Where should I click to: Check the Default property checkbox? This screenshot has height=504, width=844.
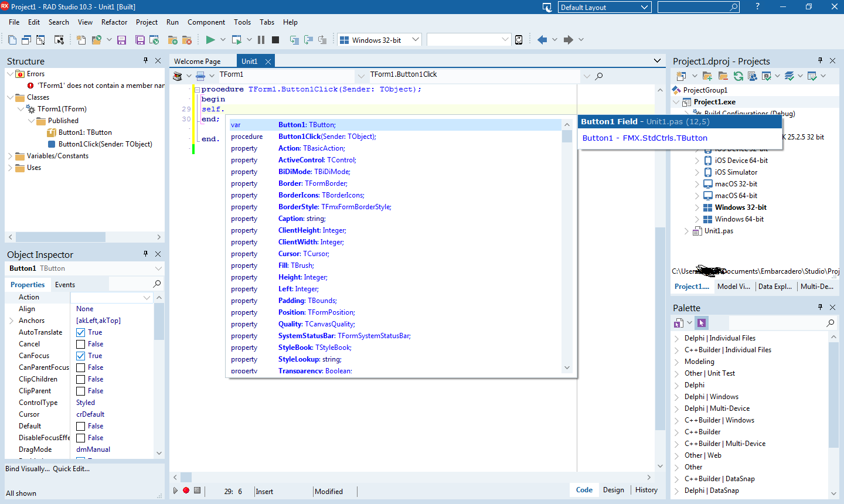click(81, 426)
